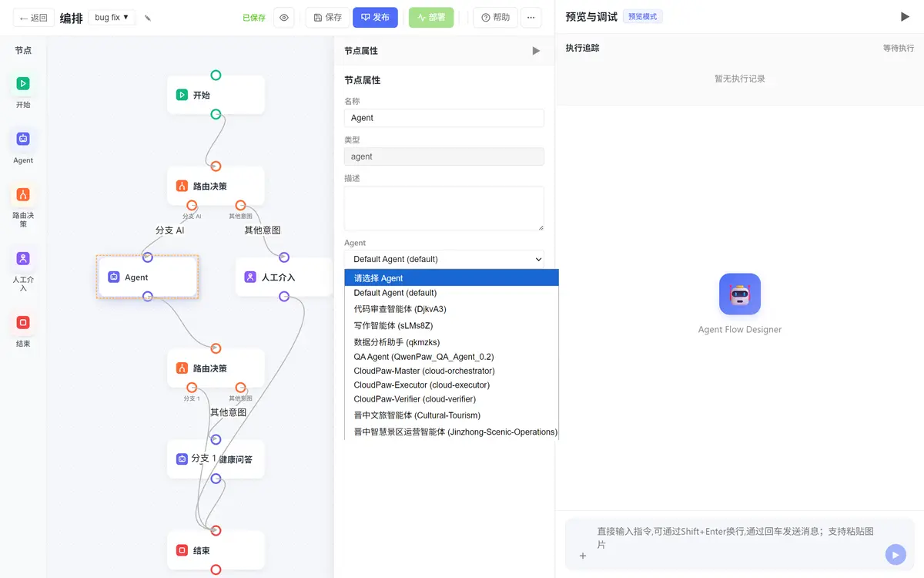Toggle the eye preview button in toolbar
924x578 pixels.
(284, 18)
